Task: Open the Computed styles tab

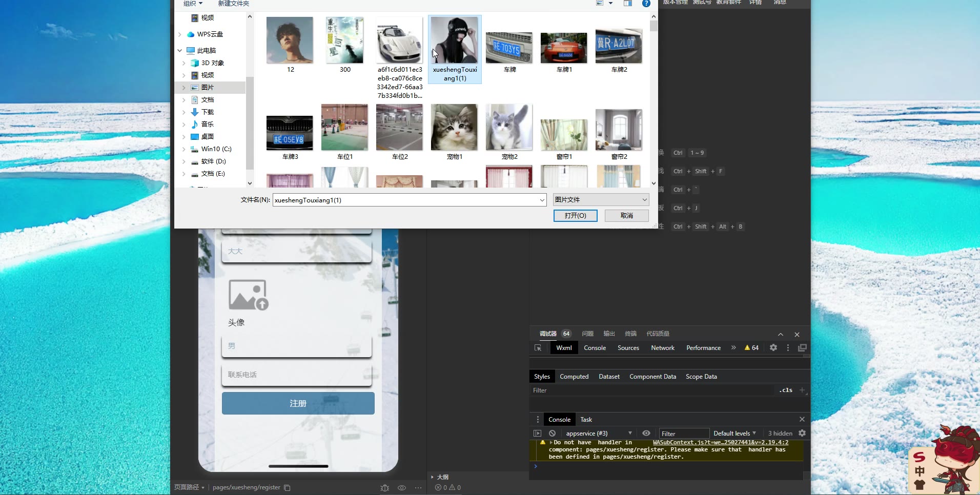Action: (x=574, y=377)
